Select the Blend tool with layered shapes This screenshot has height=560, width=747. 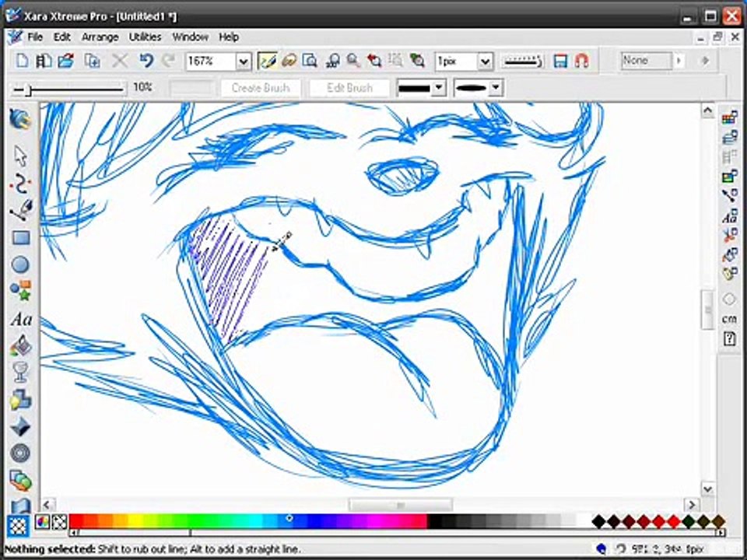(x=20, y=480)
